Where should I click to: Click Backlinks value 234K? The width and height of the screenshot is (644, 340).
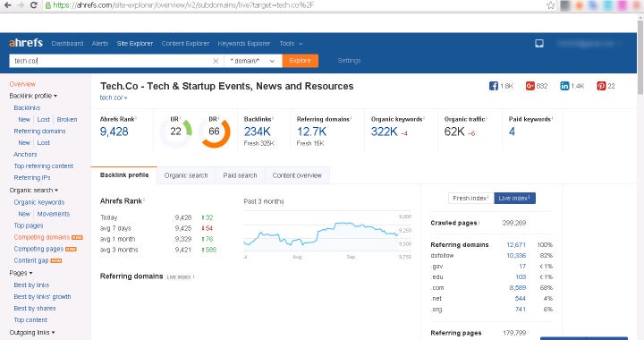(257, 132)
